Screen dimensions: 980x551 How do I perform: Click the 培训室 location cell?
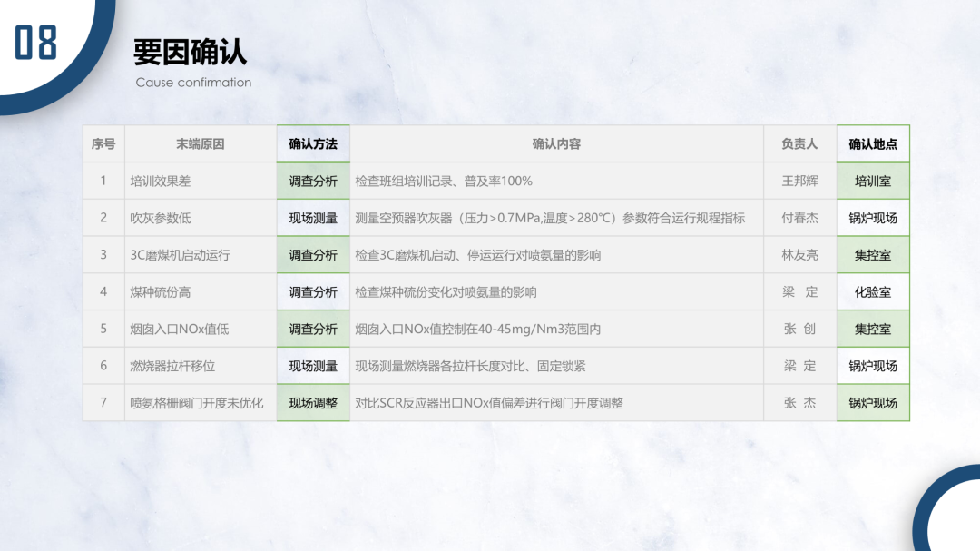click(x=873, y=181)
